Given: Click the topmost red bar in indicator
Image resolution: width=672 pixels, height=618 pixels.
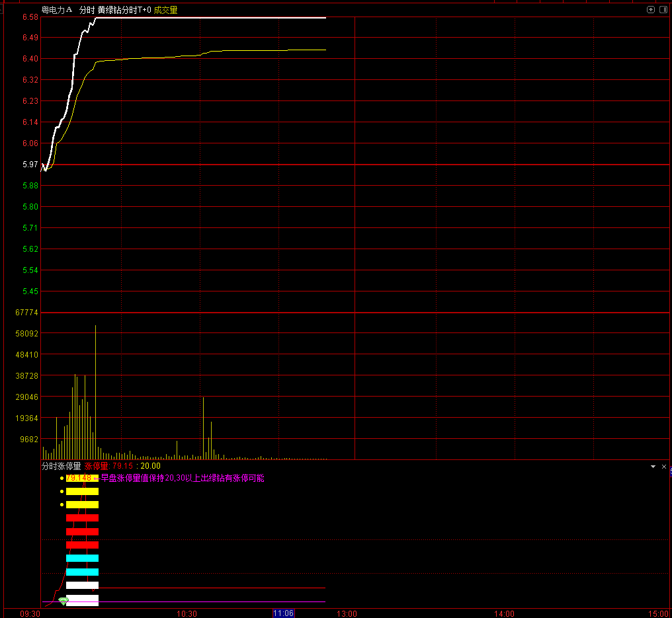Looking at the screenshot, I should pos(82,518).
